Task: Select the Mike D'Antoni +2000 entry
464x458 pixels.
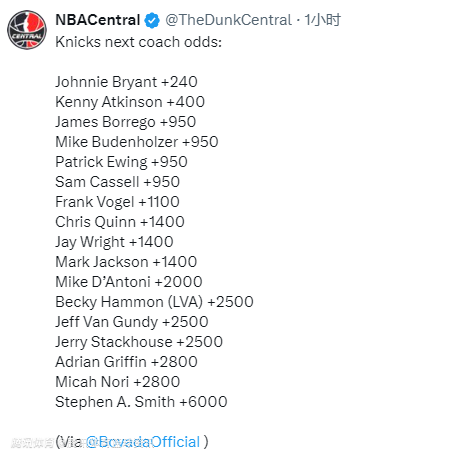Action: click(x=129, y=282)
